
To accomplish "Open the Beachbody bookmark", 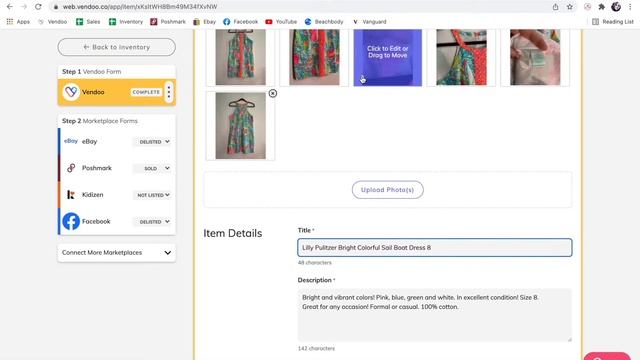I will point(324,22).
